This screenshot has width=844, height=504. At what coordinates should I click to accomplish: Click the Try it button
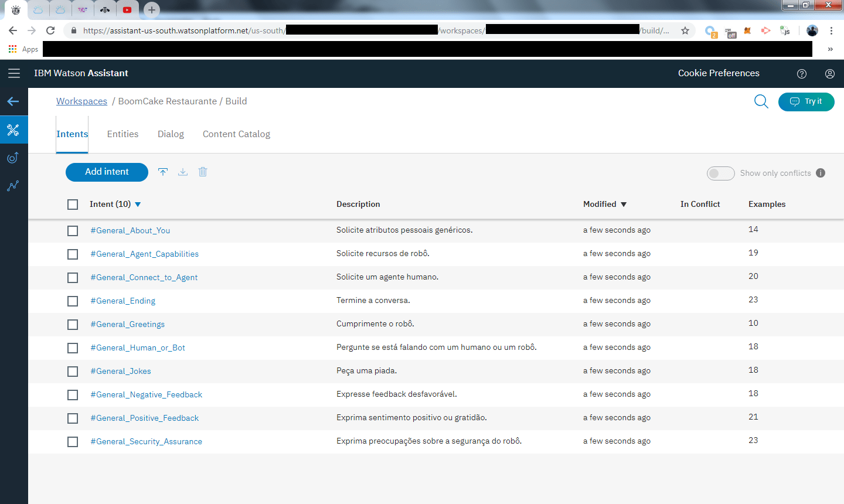tap(806, 101)
